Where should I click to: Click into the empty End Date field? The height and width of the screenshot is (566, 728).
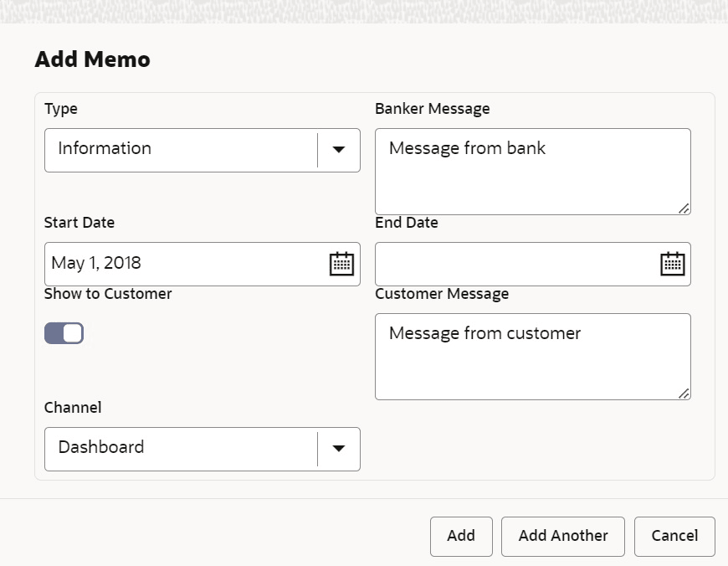(x=515, y=264)
